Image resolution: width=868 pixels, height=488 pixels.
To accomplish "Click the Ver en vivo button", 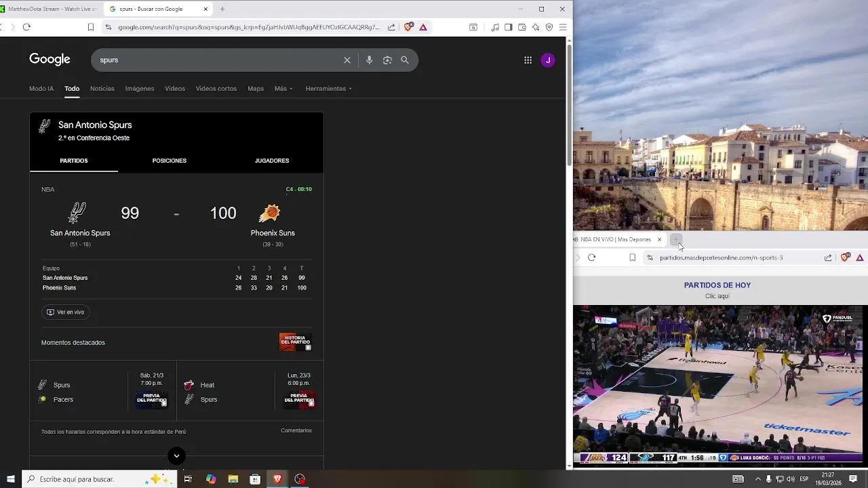I will click(66, 312).
